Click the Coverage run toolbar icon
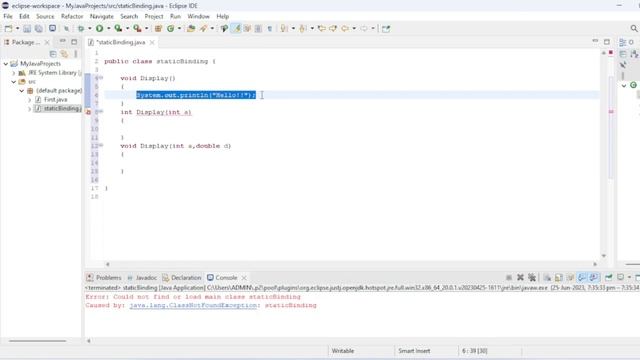The width and height of the screenshot is (640, 360). pos(118,28)
